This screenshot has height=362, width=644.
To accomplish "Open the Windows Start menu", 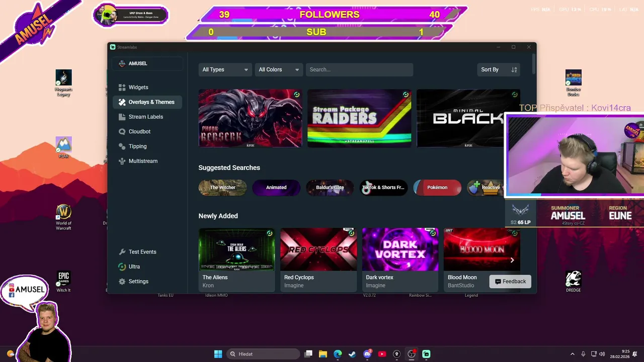I will pyautogui.click(x=218, y=354).
